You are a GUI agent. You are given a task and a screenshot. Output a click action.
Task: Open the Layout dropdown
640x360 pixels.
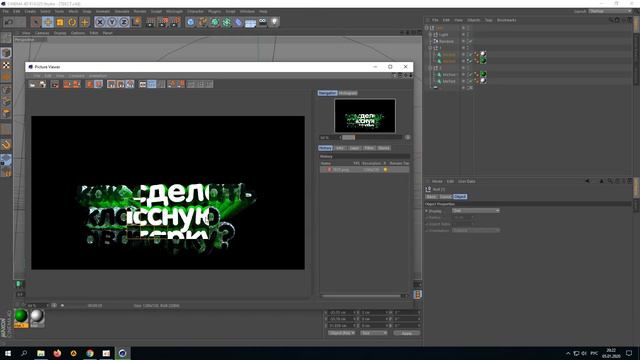[610, 11]
